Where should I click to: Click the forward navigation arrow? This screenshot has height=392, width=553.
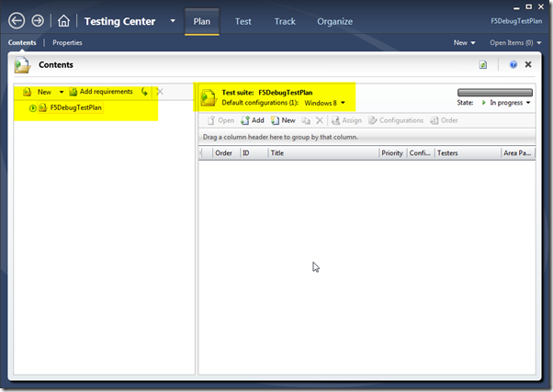(38, 21)
